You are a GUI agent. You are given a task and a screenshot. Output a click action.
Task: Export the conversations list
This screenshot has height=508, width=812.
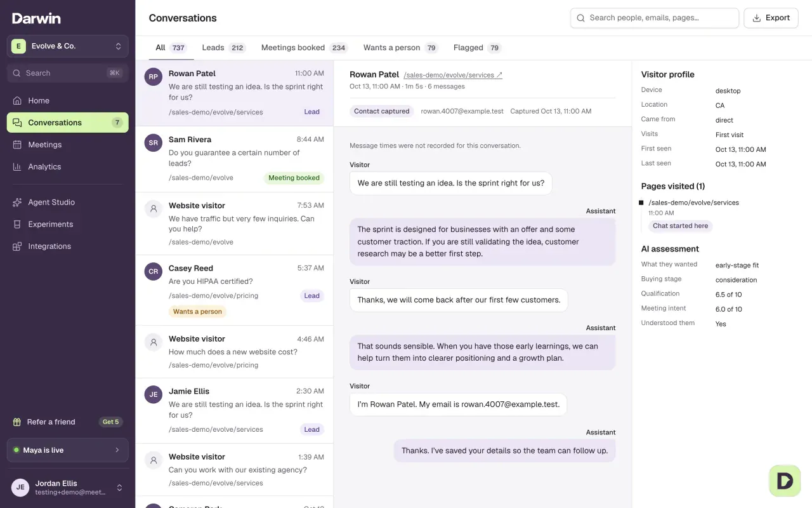coord(771,18)
